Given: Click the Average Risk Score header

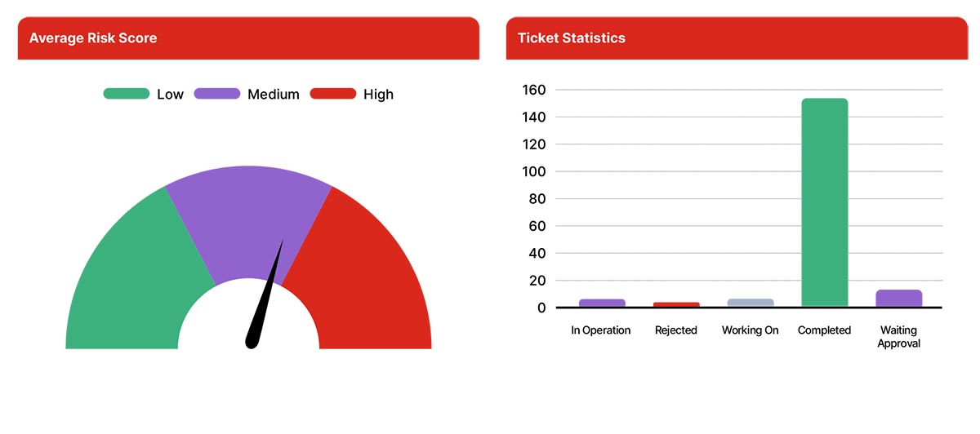Looking at the screenshot, I should click(93, 38).
